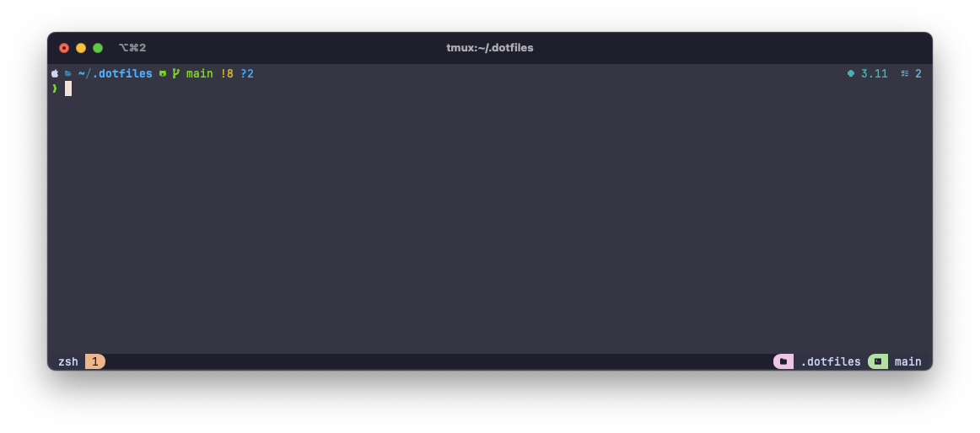Select tmux window 1 badge
The image size is (980, 433).
coord(95,361)
